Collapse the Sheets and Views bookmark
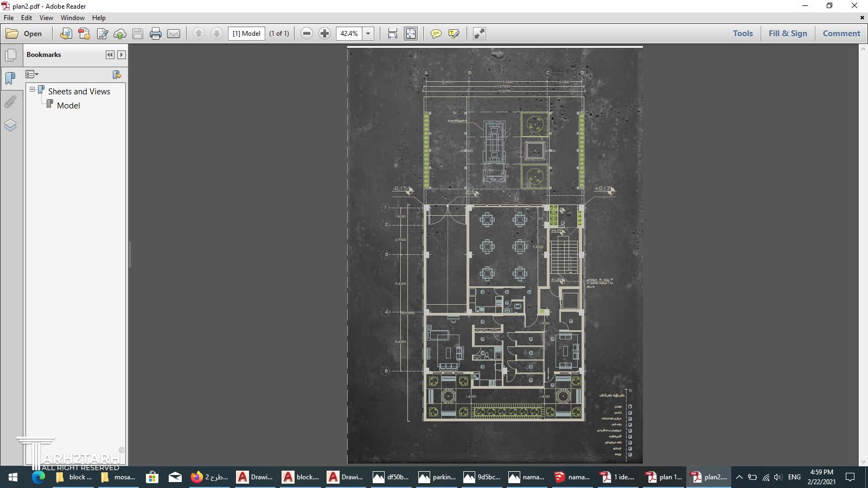 coord(33,89)
